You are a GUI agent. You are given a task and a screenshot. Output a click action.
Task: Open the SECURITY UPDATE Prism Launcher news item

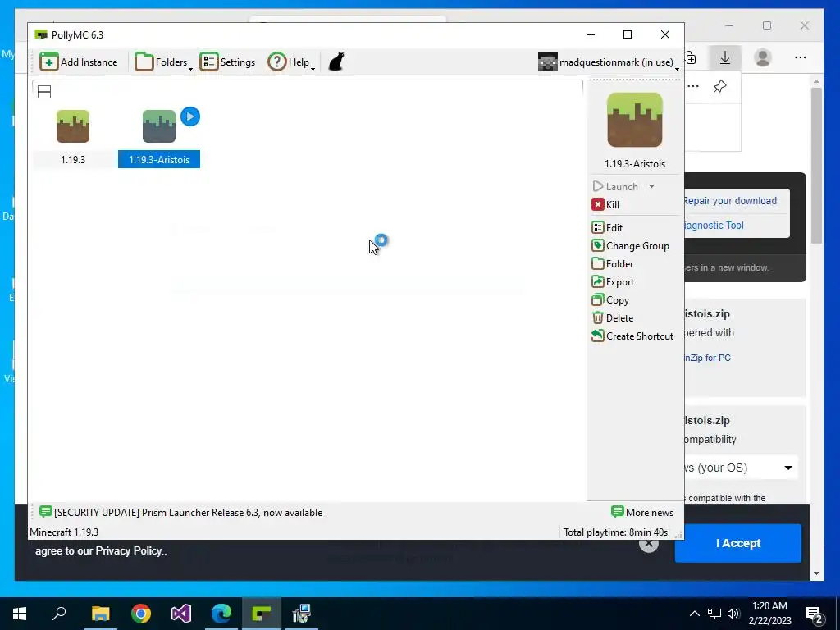pos(181,513)
